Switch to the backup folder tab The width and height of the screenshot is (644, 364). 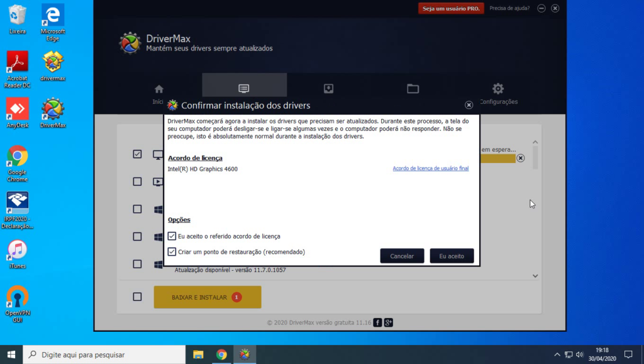pos(413,89)
